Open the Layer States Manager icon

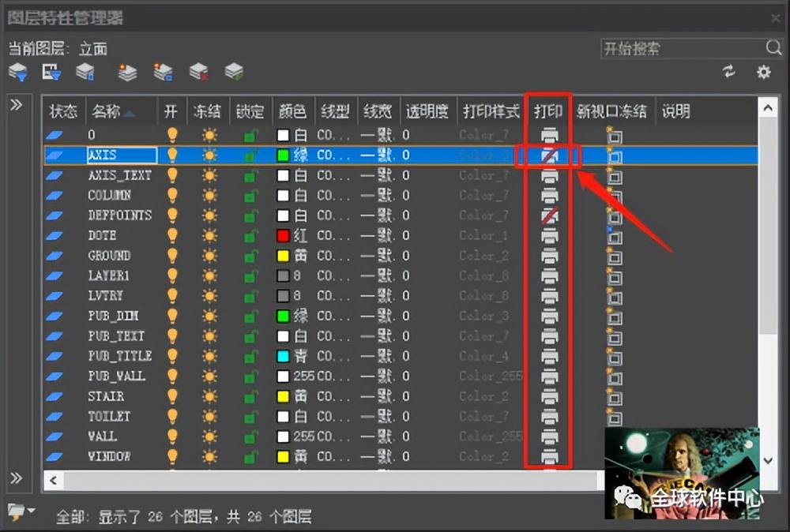[85, 73]
